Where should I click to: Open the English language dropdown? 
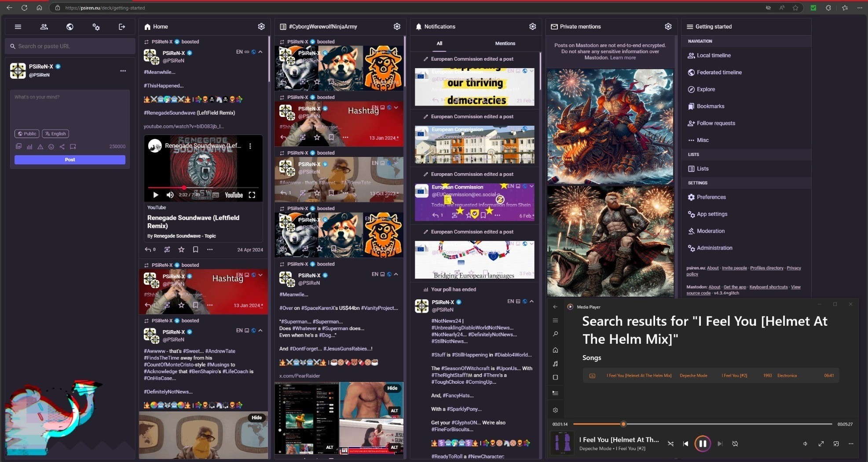55,134
